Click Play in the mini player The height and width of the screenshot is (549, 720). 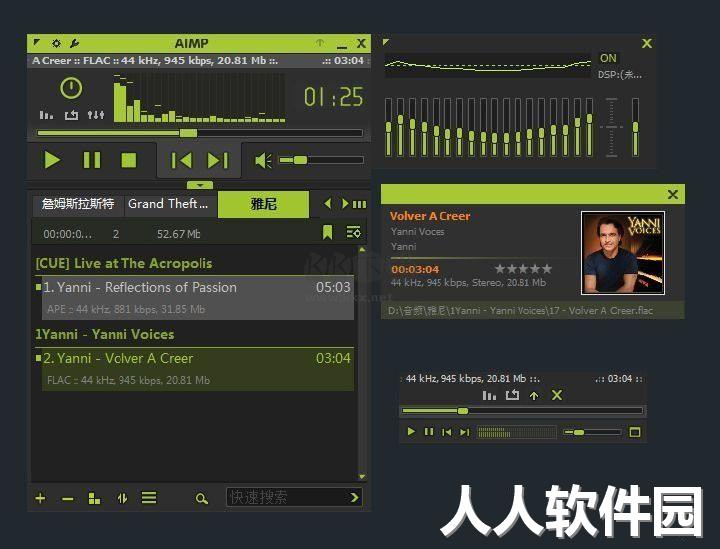pyautogui.click(x=411, y=431)
